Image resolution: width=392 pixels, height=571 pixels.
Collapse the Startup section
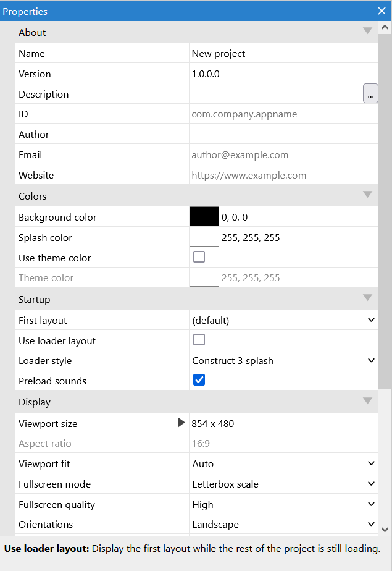click(x=367, y=297)
